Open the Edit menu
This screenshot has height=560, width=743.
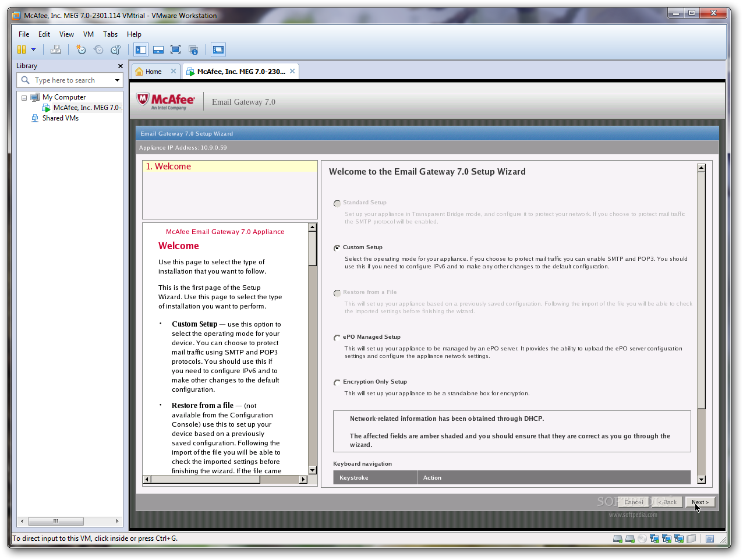44,34
